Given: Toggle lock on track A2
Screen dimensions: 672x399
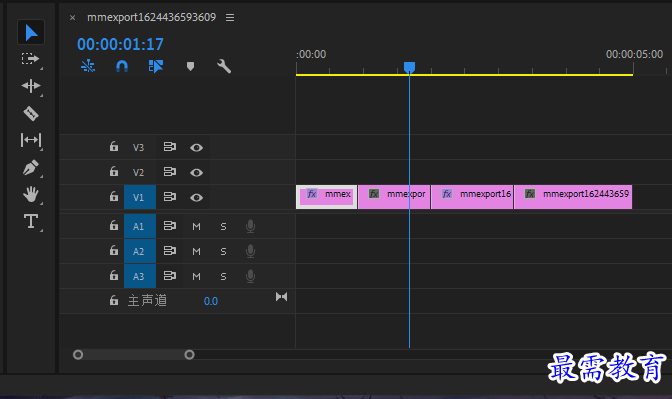Looking at the screenshot, I should pos(114,250).
